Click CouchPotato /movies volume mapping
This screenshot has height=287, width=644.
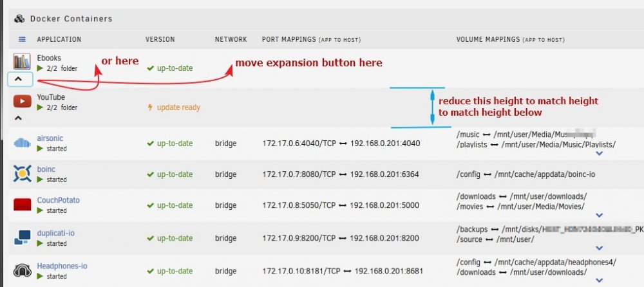(x=520, y=207)
